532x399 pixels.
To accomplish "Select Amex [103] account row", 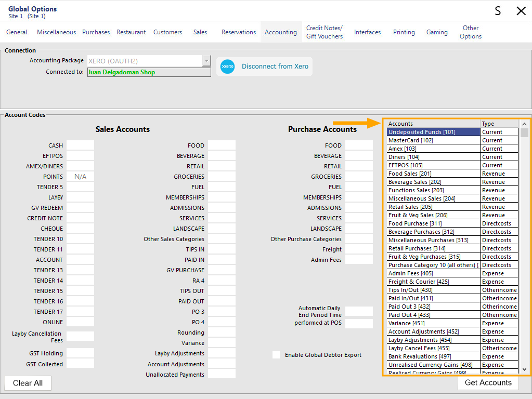I will point(452,149).
